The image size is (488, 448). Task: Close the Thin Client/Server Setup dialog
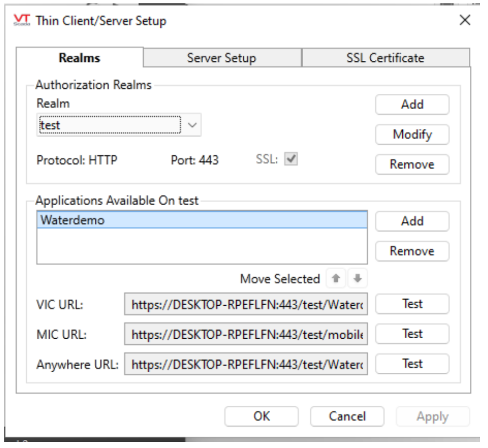[464, 20]
